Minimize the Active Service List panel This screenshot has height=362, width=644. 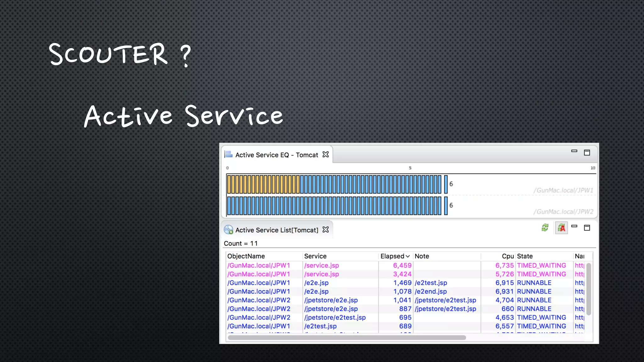point(574,226)
